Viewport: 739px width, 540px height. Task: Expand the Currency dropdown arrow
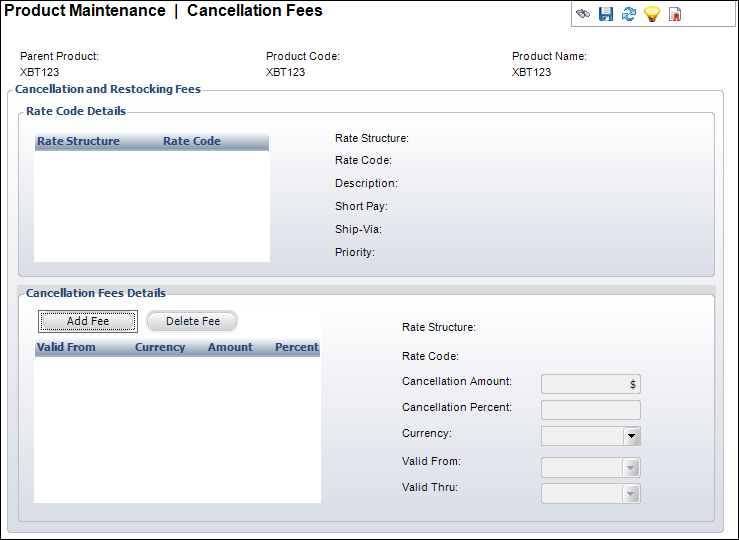click(x=632, y=436)
